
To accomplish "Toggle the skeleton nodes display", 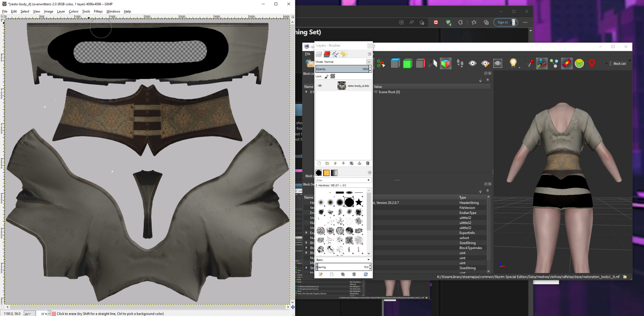I will [554, 63].
